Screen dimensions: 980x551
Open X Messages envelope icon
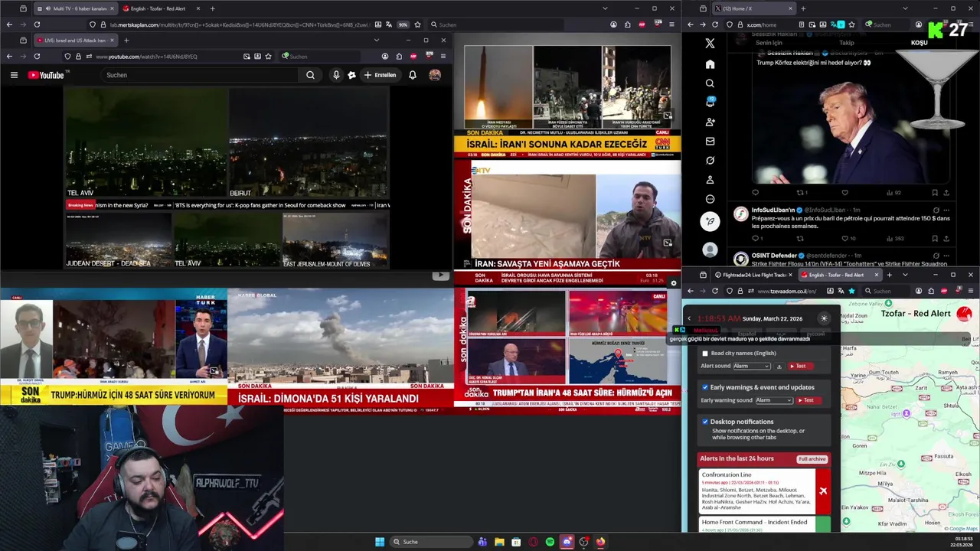[710, 141]
